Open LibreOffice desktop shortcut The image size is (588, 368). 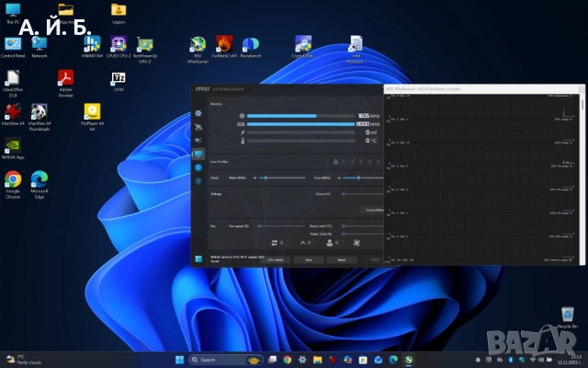coord(13,84)
